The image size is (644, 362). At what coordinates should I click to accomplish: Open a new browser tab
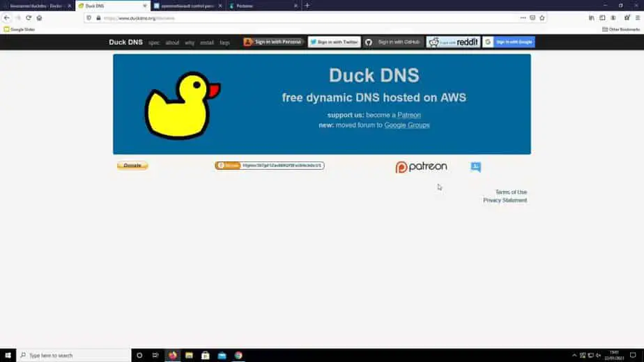[x=307, y=6]
